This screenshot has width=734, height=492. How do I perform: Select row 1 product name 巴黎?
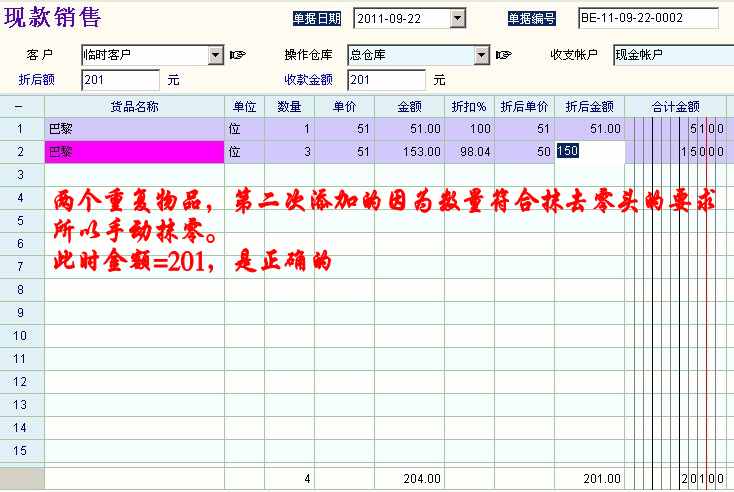(x=134, y=129)
